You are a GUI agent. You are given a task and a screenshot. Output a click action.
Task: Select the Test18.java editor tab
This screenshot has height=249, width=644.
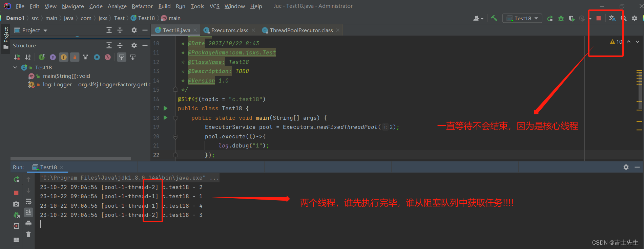pyautogui.click(x=176, y=30)
